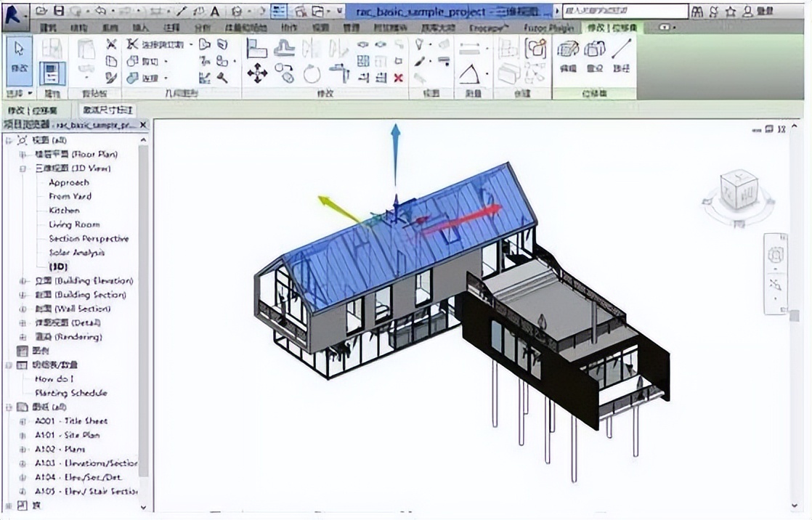This screenshot has height=520, width=812.
Task: Expand the Floor Plan tree node
Action: point(23,155)
